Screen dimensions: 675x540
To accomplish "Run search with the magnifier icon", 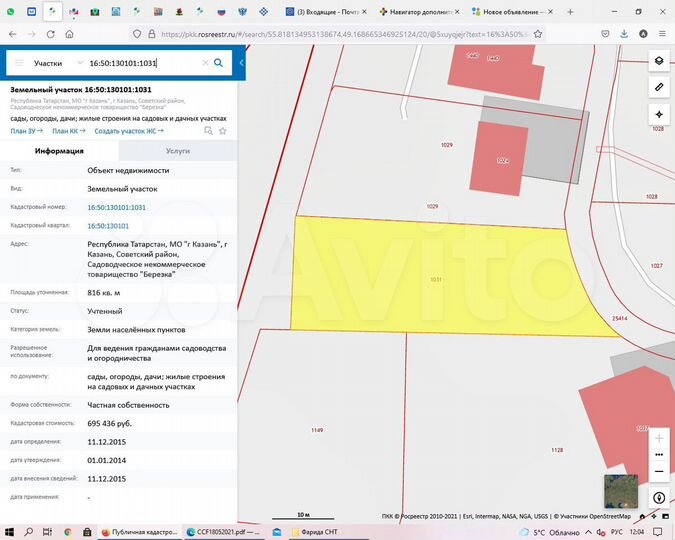I will click(219, 63).
